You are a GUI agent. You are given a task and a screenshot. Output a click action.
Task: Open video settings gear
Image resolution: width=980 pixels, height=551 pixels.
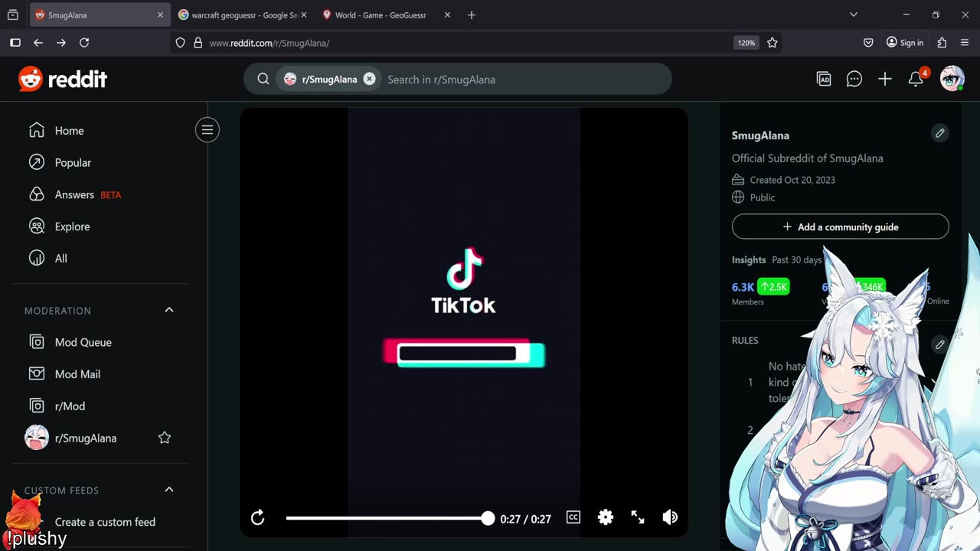(606, 517)
